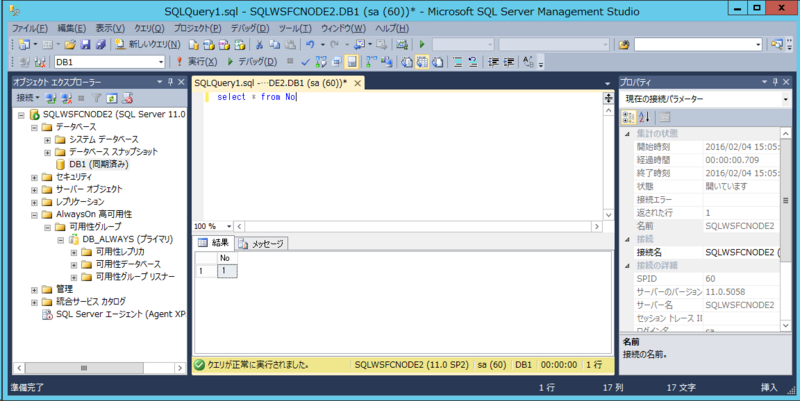Click the result cell with value 1 under No
The image size is (800, 401).
tap(227, 271)
